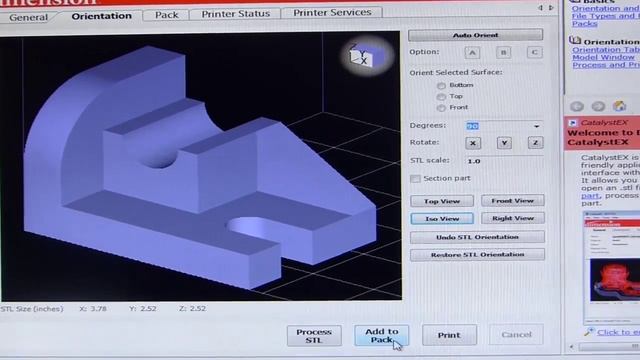Image resolution: width=640 pixels, height=360 pixels.
Task: Open the Printer Services tab
Action: (x=332, y=13)
